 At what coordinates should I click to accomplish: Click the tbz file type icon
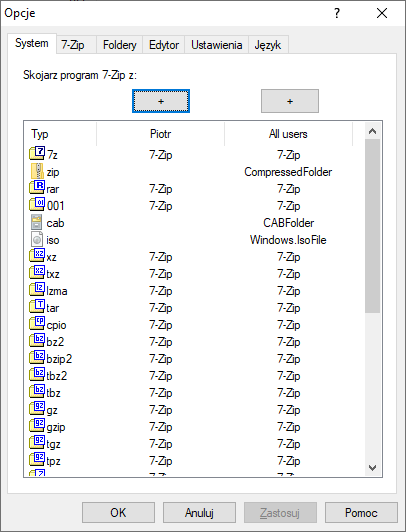tap(37, 391)
